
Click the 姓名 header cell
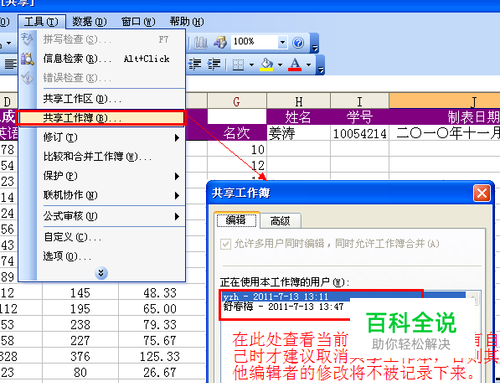(x=298, y=117)
